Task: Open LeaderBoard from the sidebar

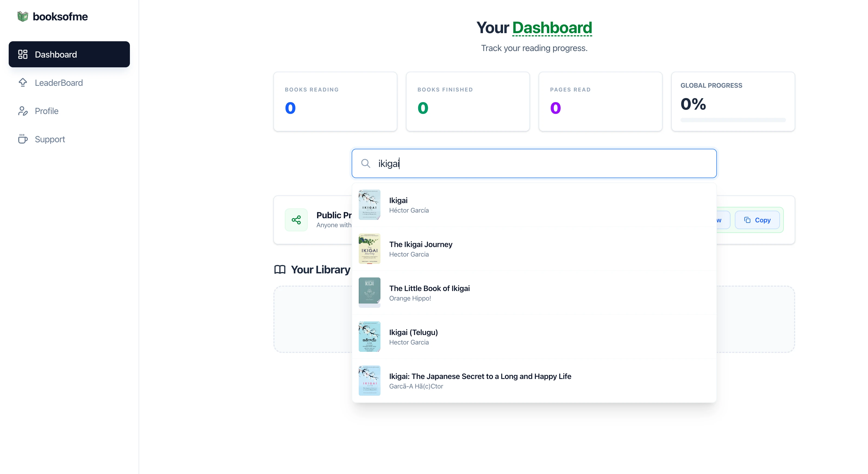Action: point(59,83)
